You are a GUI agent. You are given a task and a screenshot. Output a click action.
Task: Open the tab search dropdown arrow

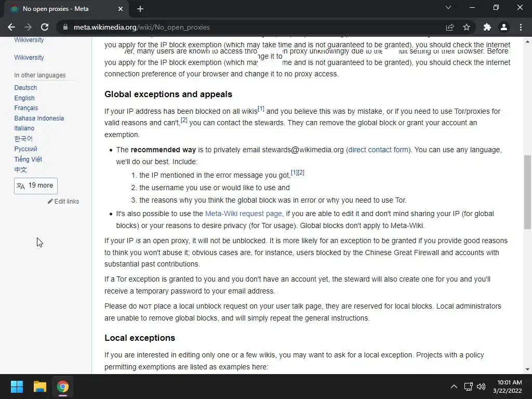click(448, 7)
